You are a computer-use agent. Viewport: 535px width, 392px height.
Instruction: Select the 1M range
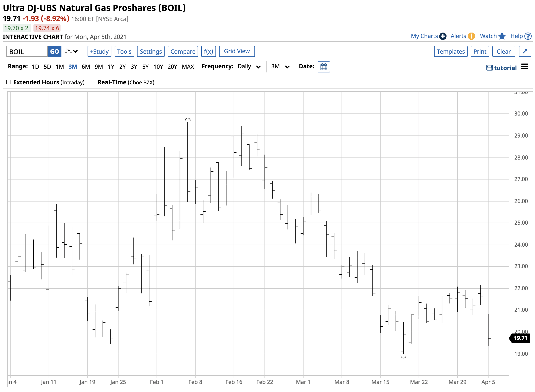point(60,67)
